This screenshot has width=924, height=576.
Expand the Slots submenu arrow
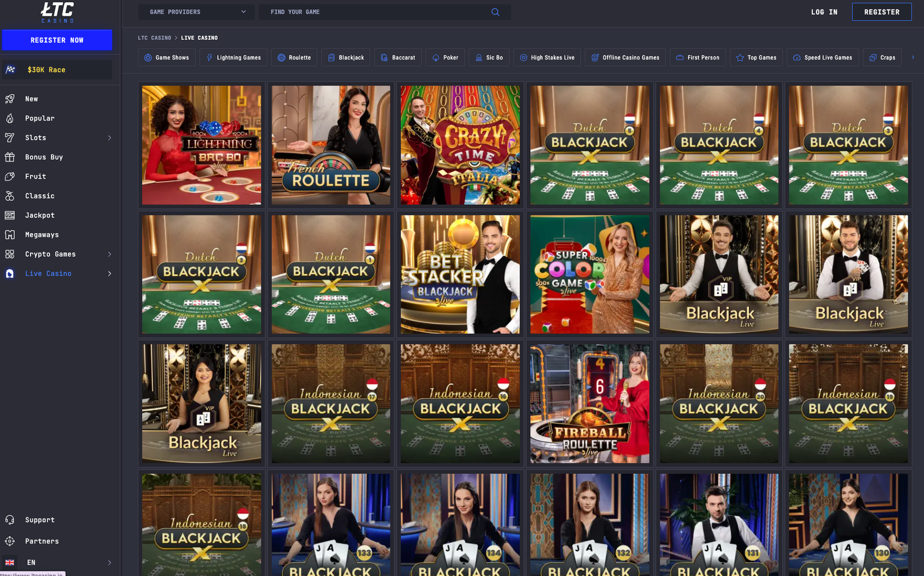click(109, 138)
